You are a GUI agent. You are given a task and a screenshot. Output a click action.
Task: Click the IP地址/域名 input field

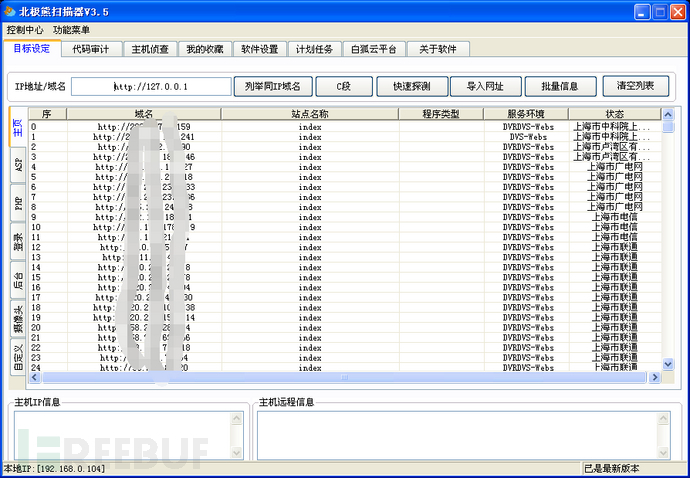click(150, 87)
